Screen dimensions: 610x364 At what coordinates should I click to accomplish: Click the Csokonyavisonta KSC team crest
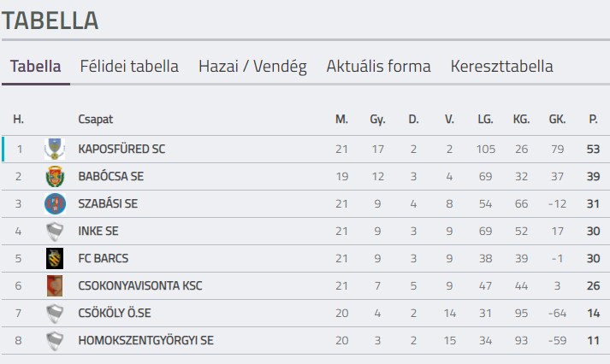pos(55,286)
